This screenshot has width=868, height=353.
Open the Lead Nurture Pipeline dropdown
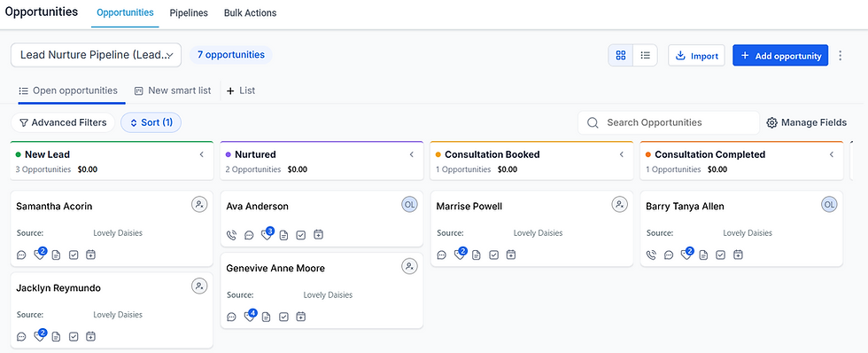(97, 55)
